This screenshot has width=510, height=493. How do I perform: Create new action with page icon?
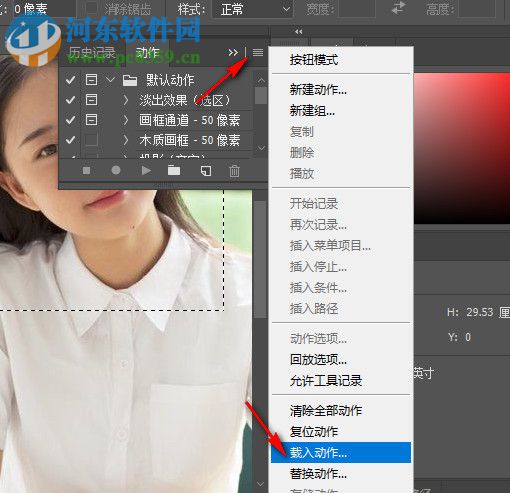tap(206, 171)
